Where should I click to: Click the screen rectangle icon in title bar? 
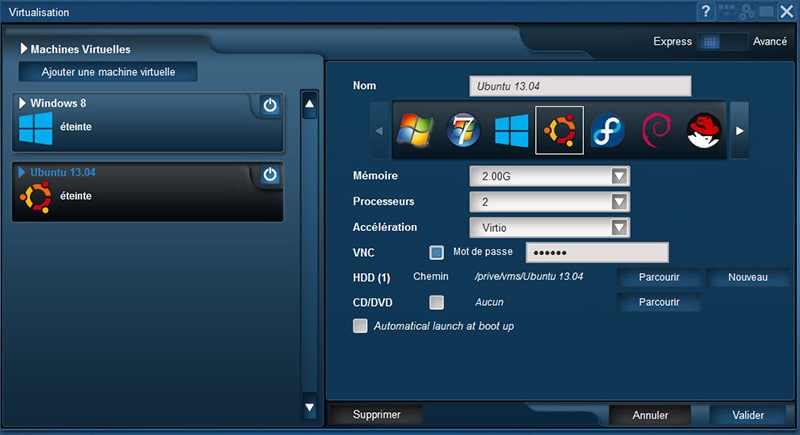[766, 11]
